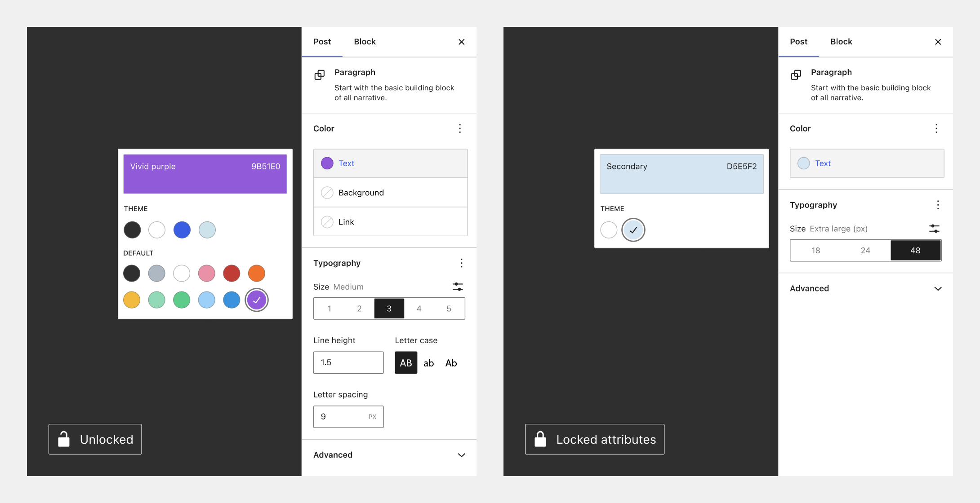
Task: Open Color three-dot menu in right panel
Action: point(936,128)
